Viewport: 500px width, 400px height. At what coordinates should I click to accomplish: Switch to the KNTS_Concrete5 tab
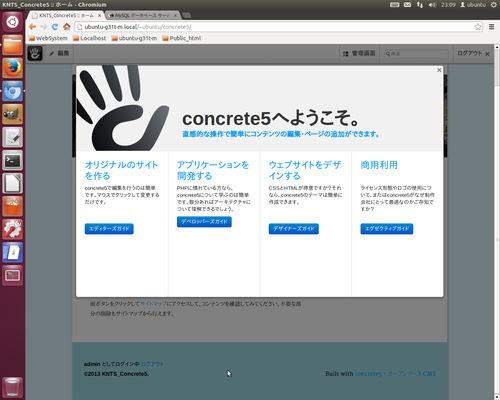pyautogui.click(x=66, y=15)
